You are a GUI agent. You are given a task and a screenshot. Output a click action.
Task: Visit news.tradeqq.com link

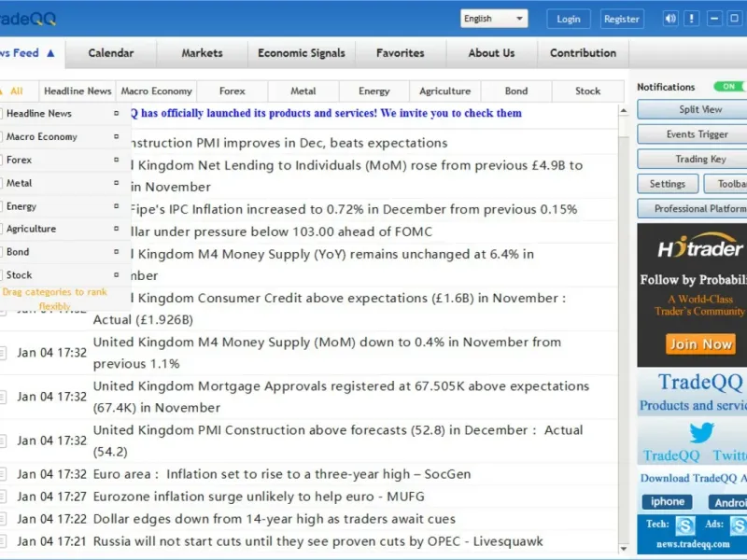coord(693,544)
